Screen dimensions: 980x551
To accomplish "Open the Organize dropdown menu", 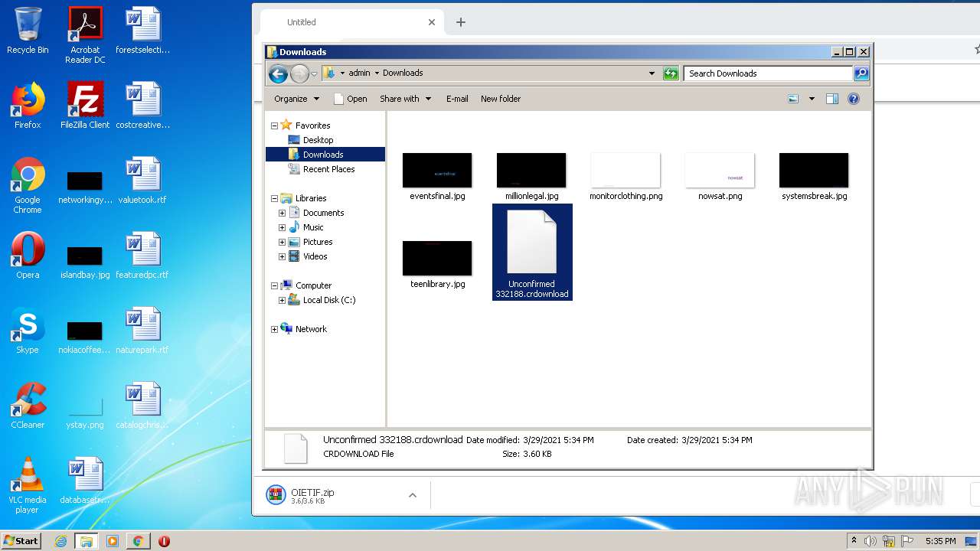I will [296, 99].
